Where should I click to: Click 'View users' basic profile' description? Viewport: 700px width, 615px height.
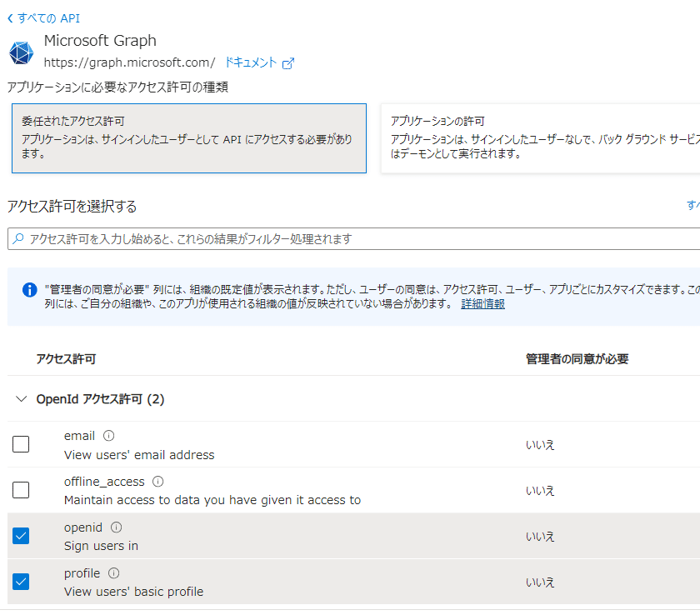coord(134,592)
